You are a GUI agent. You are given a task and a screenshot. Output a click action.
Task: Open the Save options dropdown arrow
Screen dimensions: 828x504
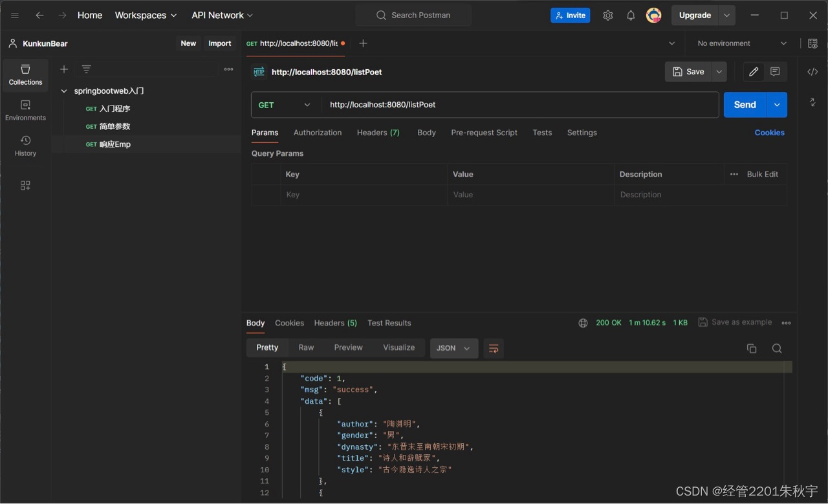click(x=719, y=72)
